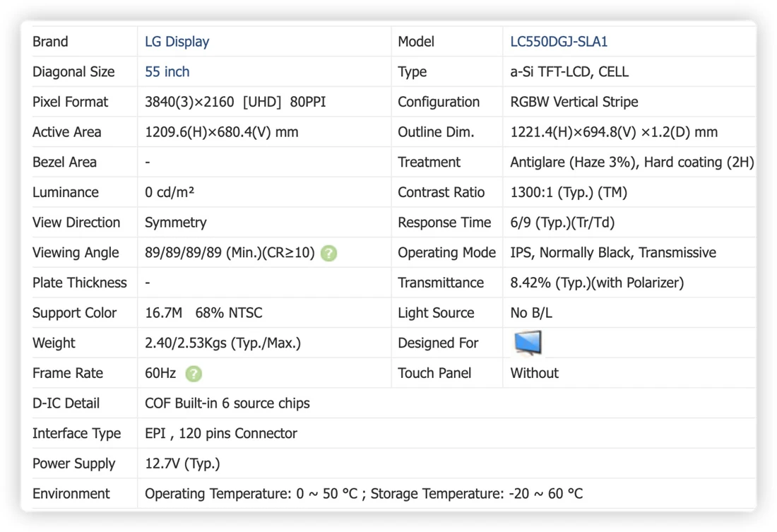
Task: Select the Symmetry view direction value
Action: 175,223
